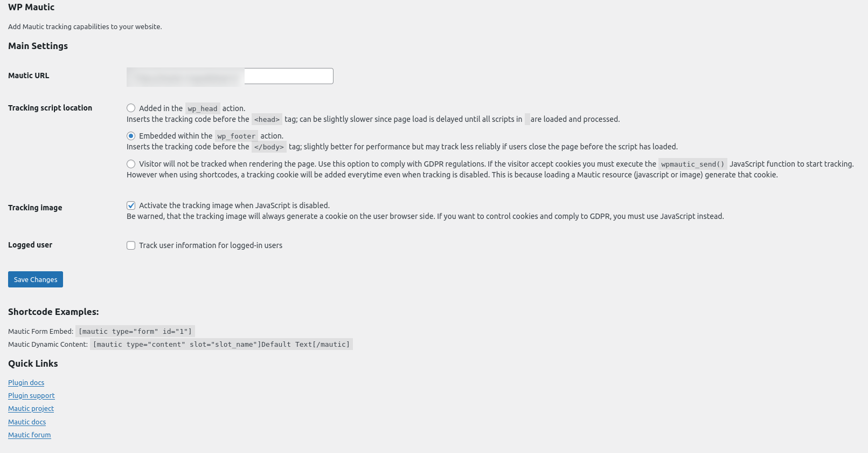The height and width of the screenshot is (453, 868).
Task: Choose the GDPR no-tracking option
Action: [x=131, y=163]
